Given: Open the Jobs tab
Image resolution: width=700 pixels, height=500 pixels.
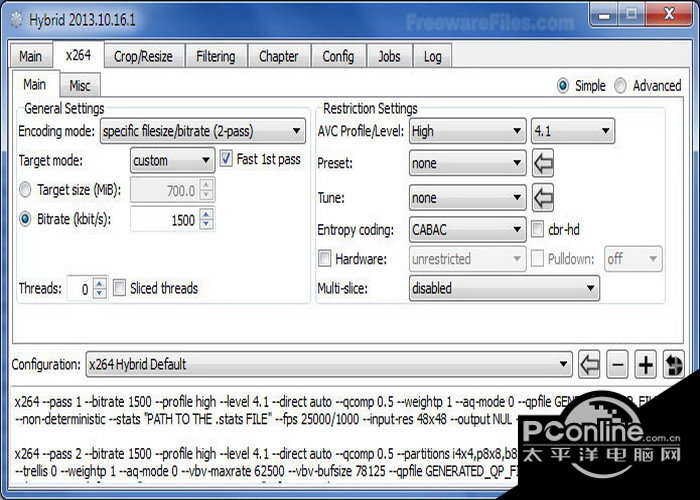Looking at the screenshot, I should click(389, 56).
